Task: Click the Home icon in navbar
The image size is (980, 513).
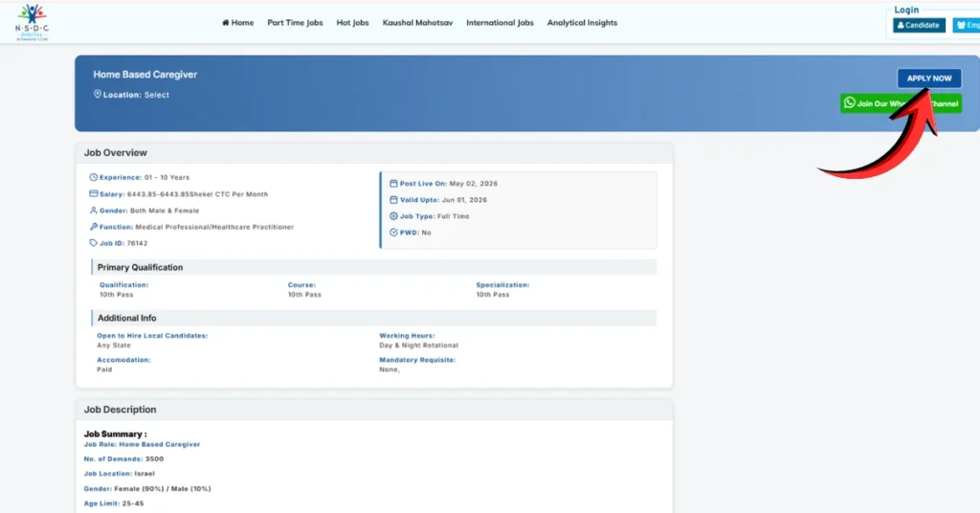Action: pyautogui.click(x=226, y=23)
